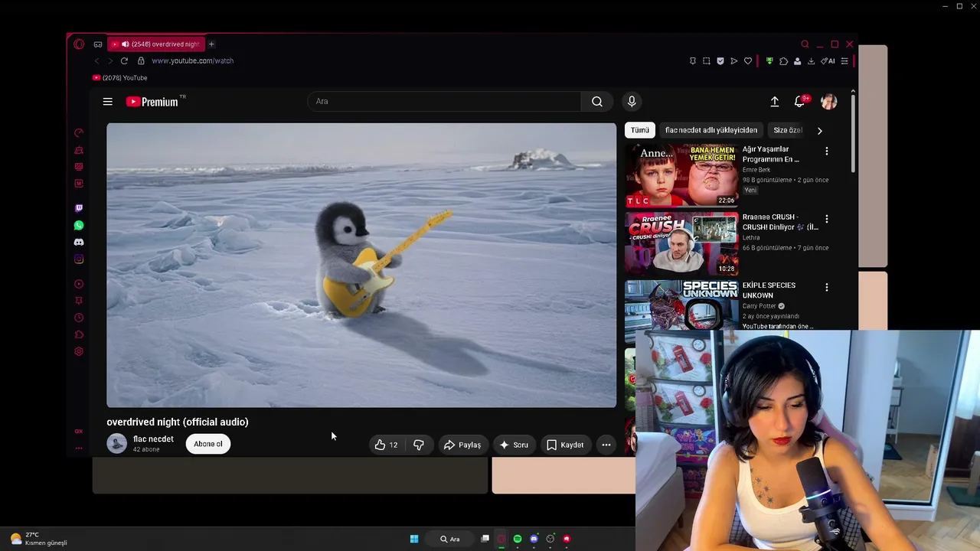
Task: Open the Opera GX menu logo
Action: click(79, 44)
